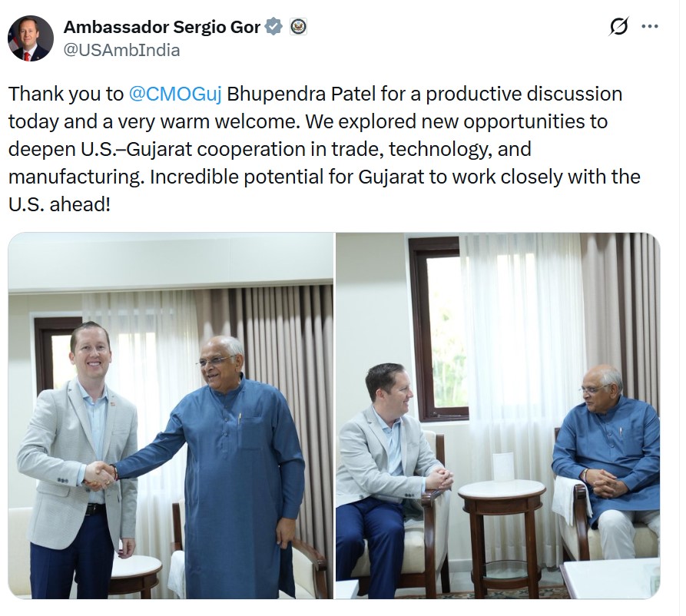Click the round wooden table in right photo
Image resolution: width=686 pixels, height=616 pixels.
(502, 535)
